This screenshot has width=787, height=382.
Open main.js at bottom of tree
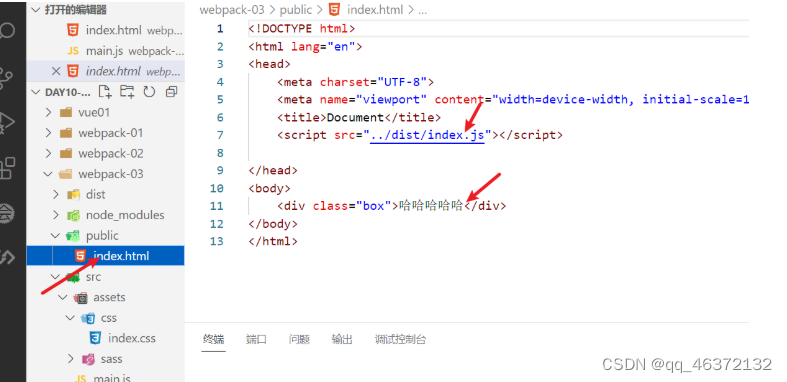pyautogui.click(x=112, y=377)
